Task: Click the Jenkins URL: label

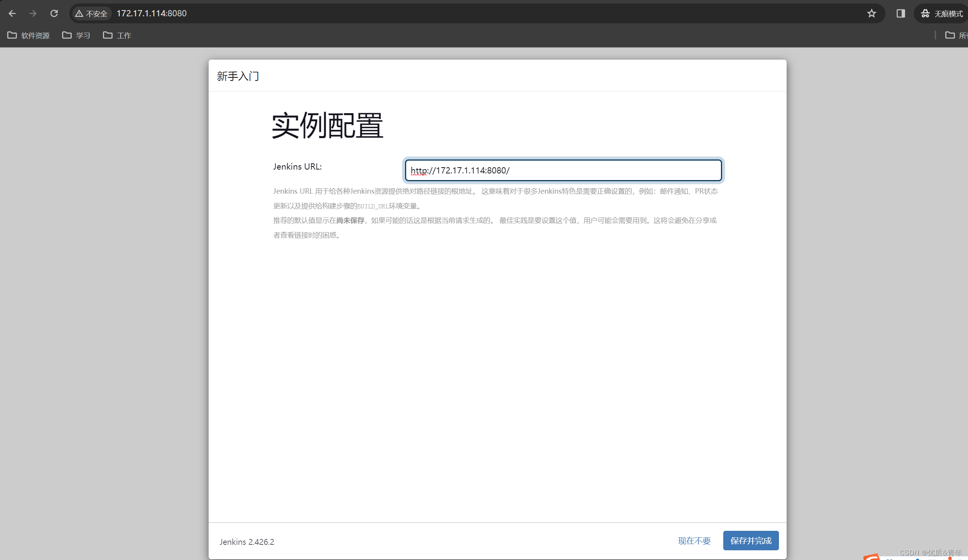Action: pyautogui.click(x=297, y=166)
